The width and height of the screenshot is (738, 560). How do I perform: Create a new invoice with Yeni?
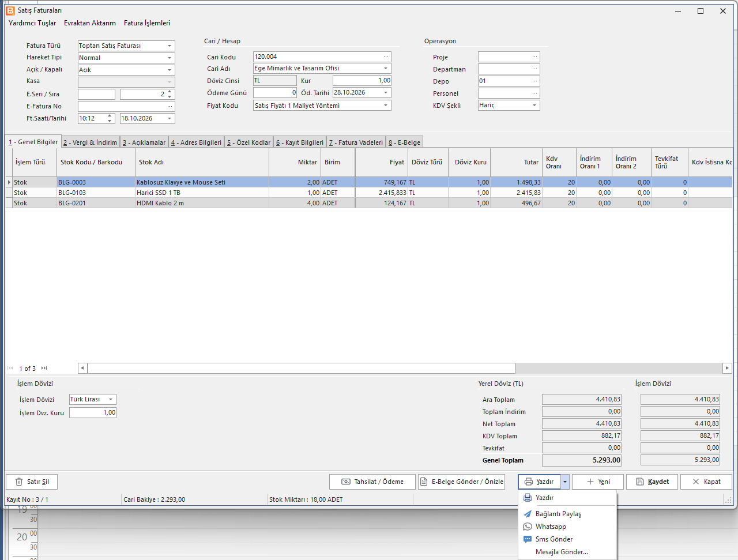pyautogui.click(x=598, y=482)
